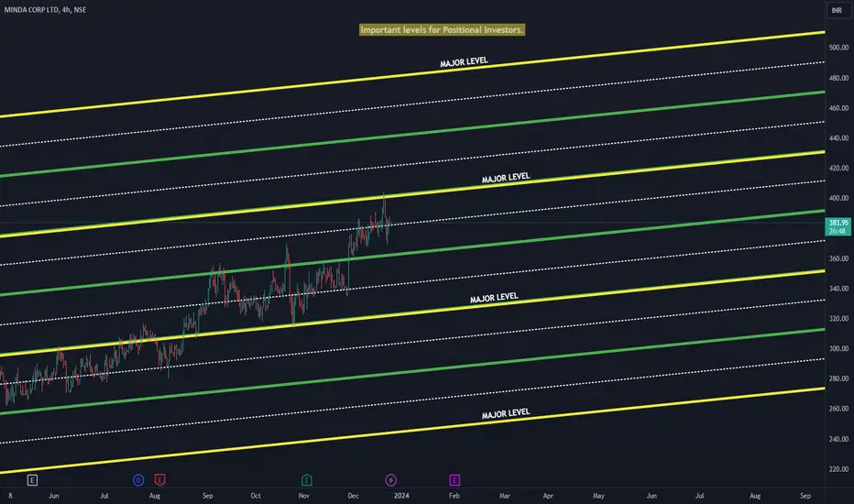Click the 2024 label on time axis
854x504 pixels.
coord(401,496)
